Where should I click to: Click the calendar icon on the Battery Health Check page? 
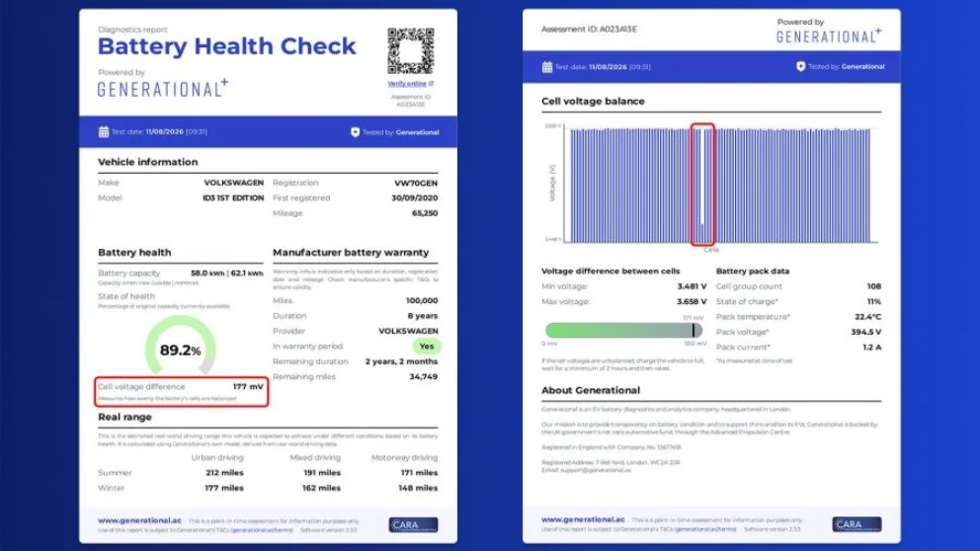[104, 131]
